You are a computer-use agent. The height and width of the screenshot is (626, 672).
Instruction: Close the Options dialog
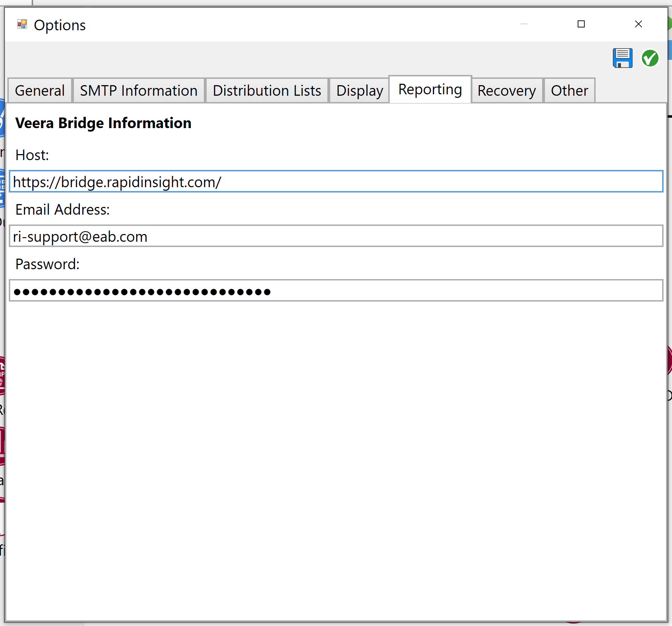[x=639, y=24]
